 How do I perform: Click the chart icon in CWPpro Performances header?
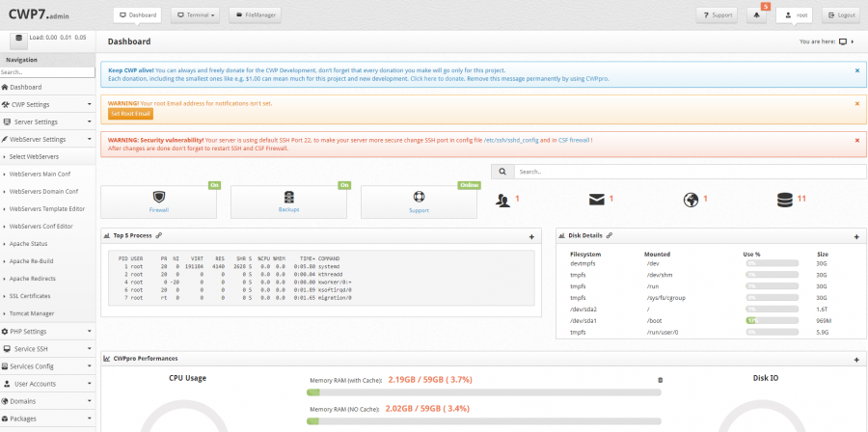coord(107,359)
